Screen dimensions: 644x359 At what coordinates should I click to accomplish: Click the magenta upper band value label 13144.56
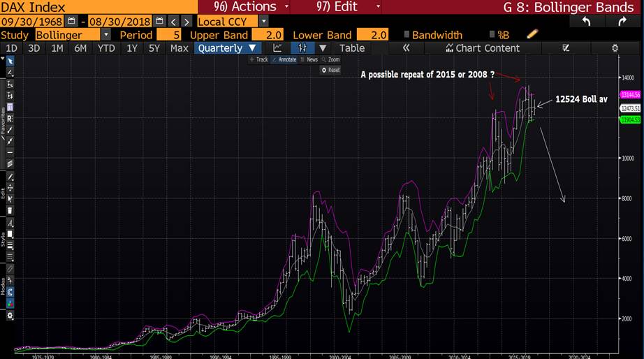[x=630, y=94]
